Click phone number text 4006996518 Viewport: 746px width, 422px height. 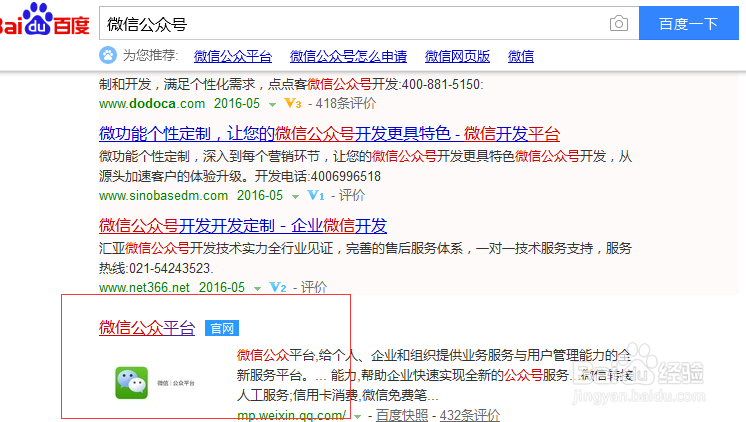tap(346, 177)
